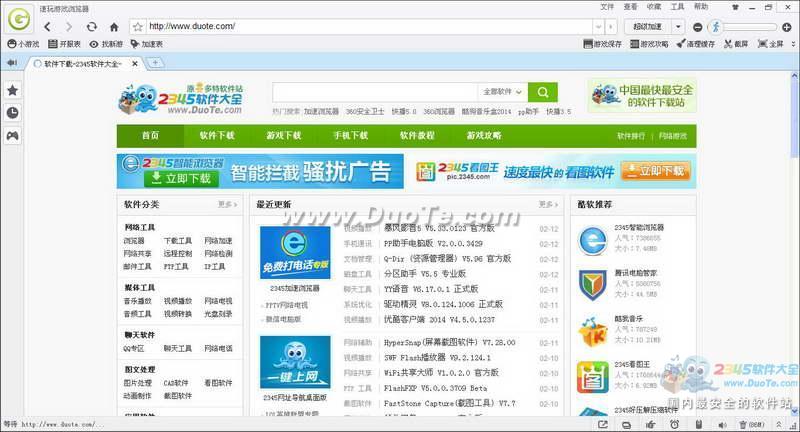Click the forward navigation arrow
This screenshot has height=432, width=800.
tap(69, 27)
